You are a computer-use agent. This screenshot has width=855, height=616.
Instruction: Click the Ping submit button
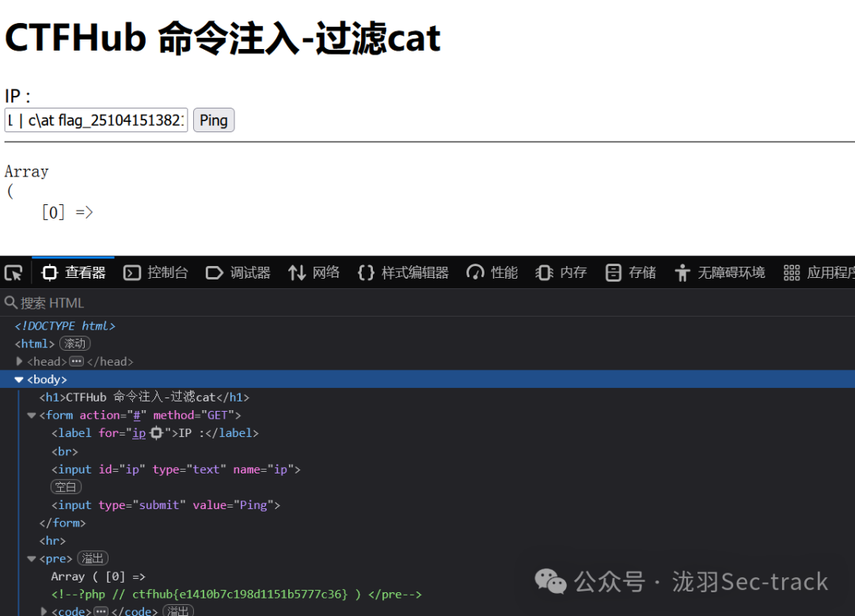(x=214, y=120)
